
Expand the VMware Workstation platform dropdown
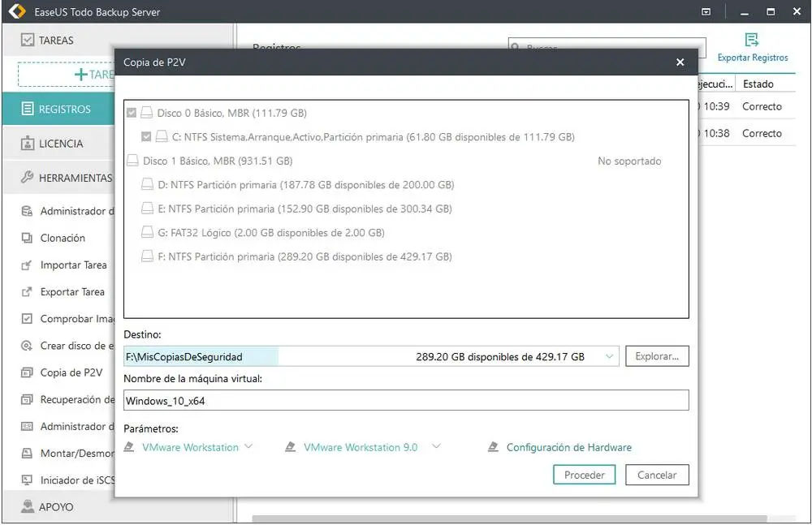[248, 446]
